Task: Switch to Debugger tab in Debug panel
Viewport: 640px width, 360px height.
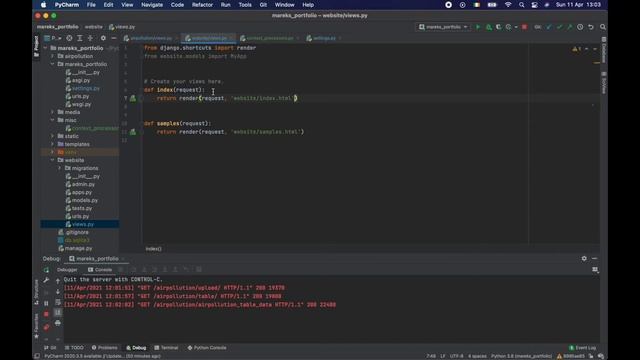Action: coord(67,270)
